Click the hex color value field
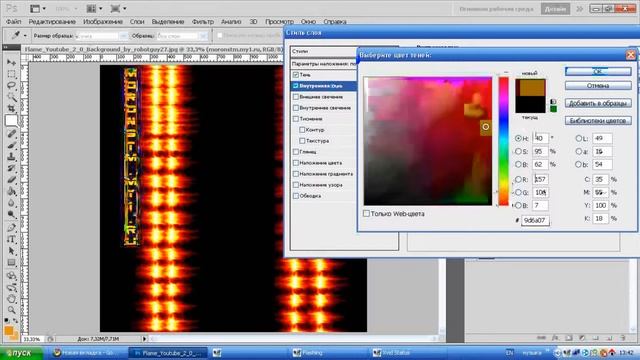This screenshot has width=640, height=360. click(x=535, y=220)
